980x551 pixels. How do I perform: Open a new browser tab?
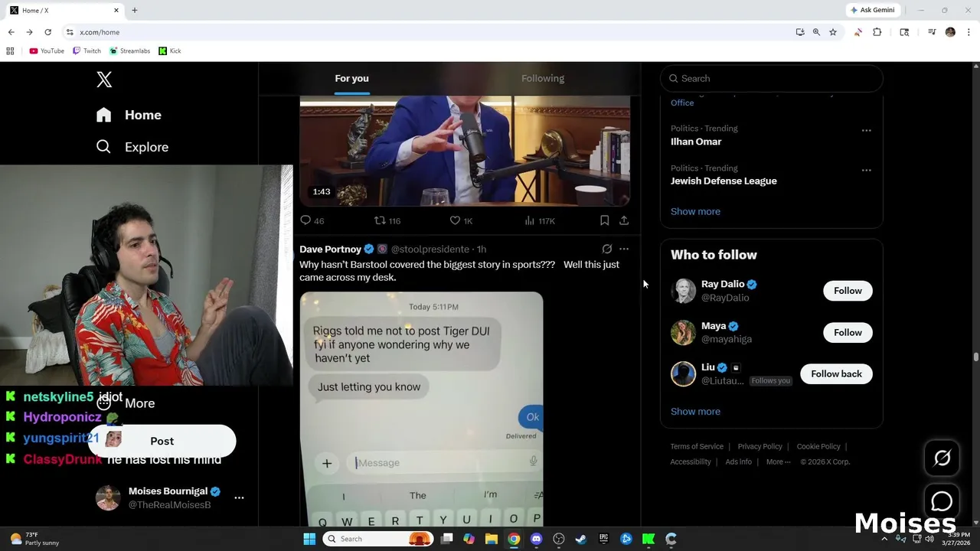(x=135, y=10)
